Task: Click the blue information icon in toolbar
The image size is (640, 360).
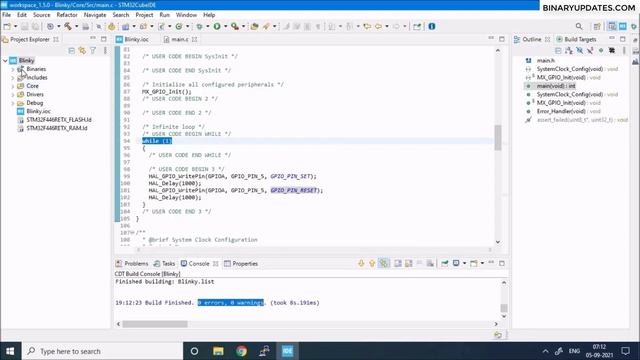Action: [431, 27]
